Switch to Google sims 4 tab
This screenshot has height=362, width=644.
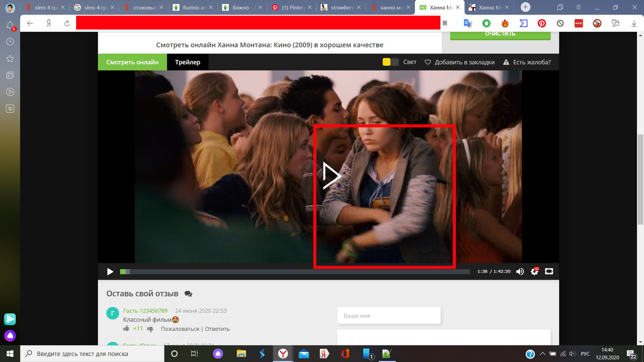tap(94, 8)
